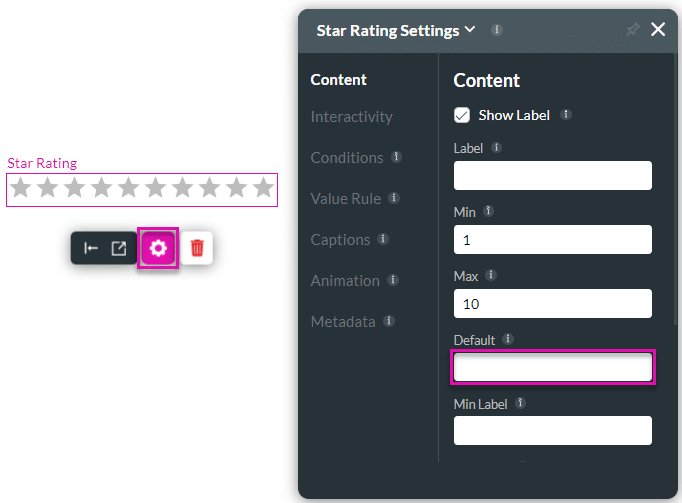The image size is (682, 503).
Task: Click info icon next to Show Label
Action: pos(566,115)
